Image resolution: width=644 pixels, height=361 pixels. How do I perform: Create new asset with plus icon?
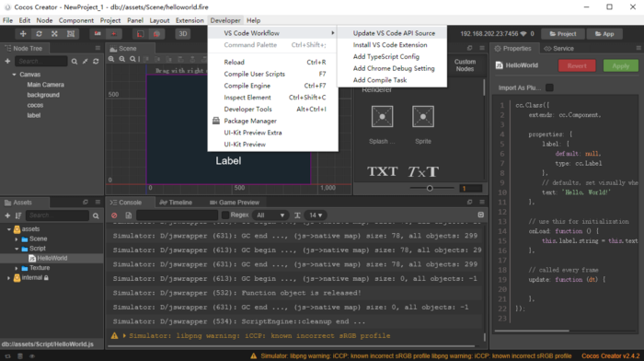point(7,215)
